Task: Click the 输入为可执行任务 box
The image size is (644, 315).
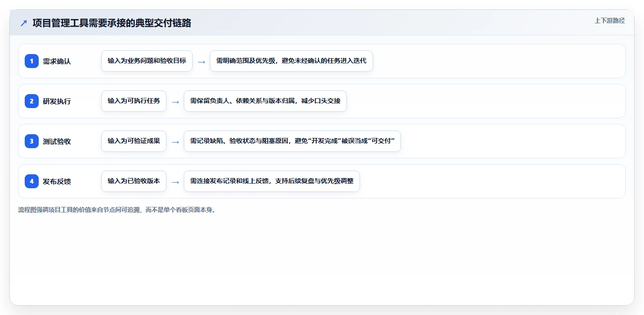Action: [134, 101]
